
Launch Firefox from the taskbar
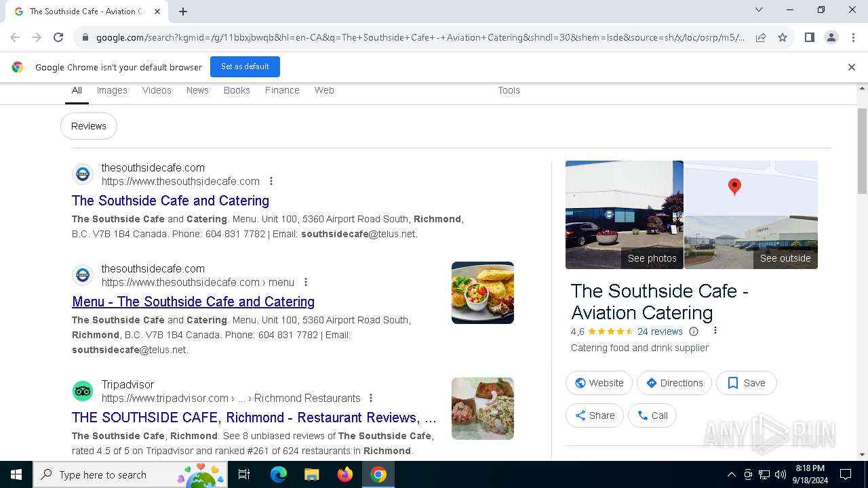click(345, 474)
